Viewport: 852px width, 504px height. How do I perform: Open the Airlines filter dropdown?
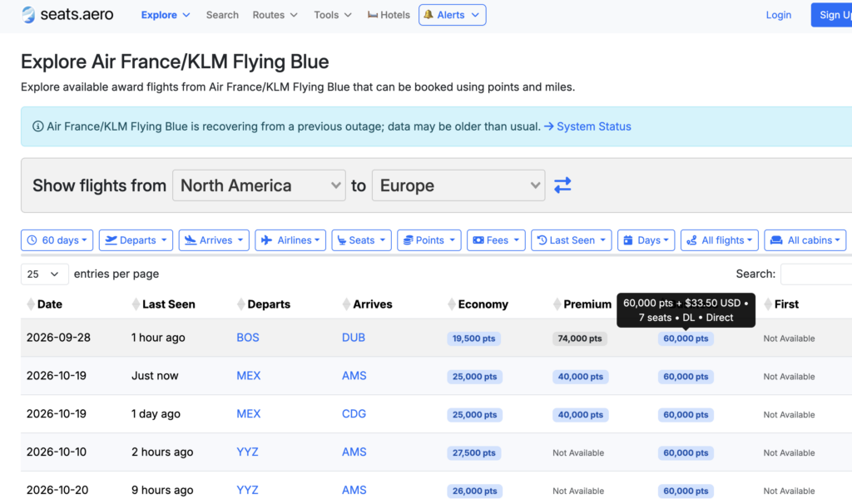(x=290, y=240)
